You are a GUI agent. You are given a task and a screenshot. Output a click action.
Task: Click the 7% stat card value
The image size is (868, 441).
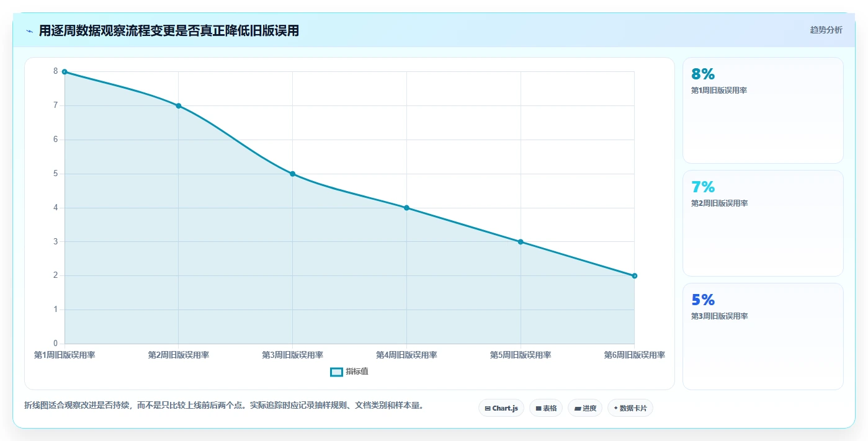703,187
